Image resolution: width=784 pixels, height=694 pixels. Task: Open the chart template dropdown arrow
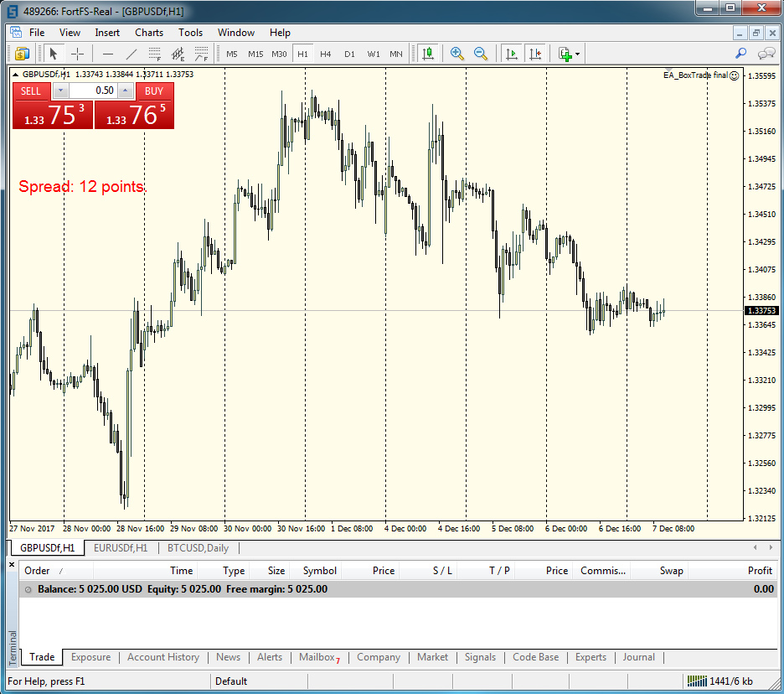[x=577, y=54]
